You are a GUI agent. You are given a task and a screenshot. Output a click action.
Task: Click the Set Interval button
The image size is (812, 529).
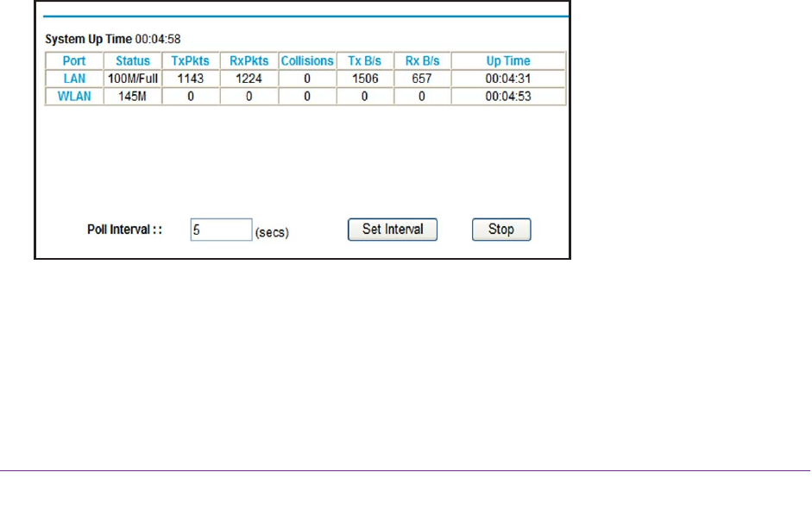(x=393, y=230)
